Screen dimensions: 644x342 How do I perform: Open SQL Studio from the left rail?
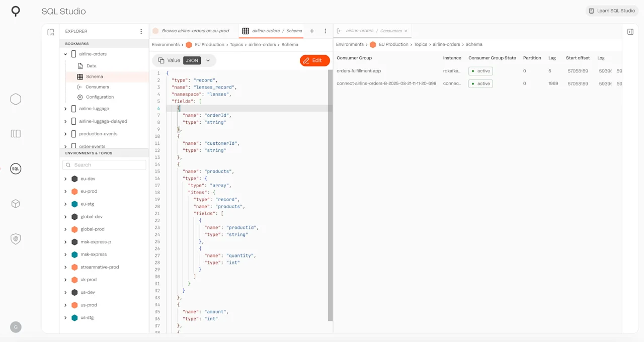point(16,168)
